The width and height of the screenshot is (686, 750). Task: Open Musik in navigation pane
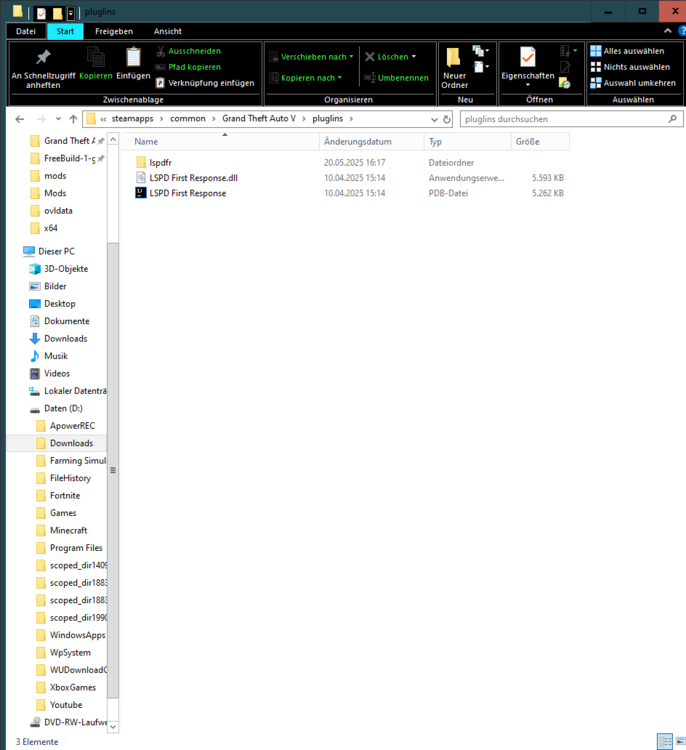[x=56, y=356]
